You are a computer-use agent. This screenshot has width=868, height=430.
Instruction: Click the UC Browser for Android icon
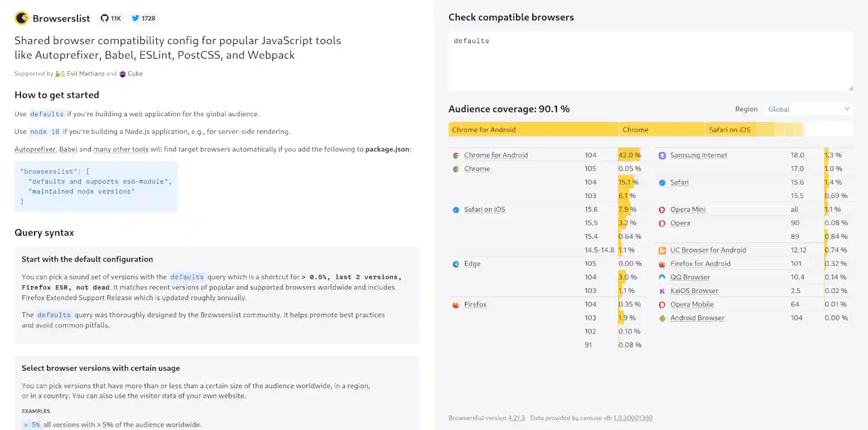coord(661,250)
